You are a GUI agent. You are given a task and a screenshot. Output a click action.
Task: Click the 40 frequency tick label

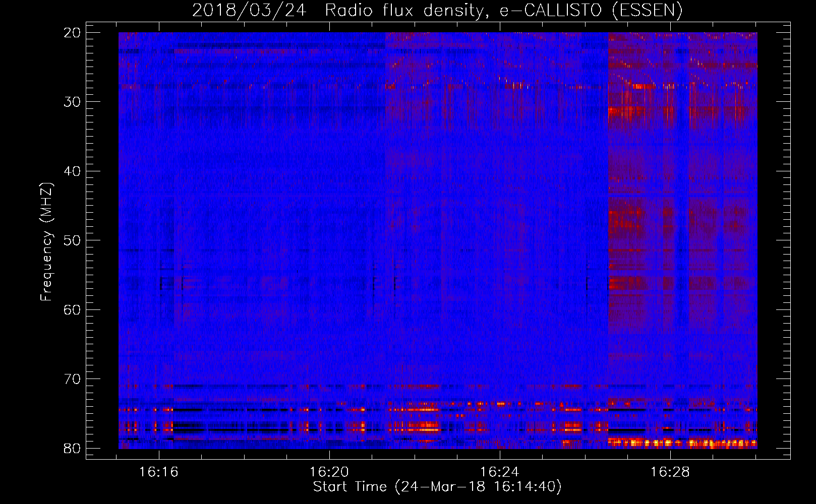click(72, 171)
